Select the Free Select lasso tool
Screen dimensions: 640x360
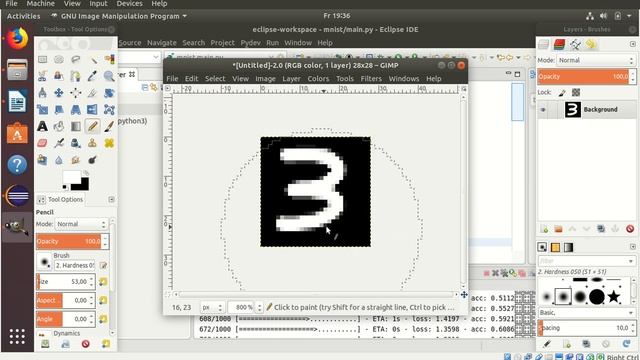76,60
